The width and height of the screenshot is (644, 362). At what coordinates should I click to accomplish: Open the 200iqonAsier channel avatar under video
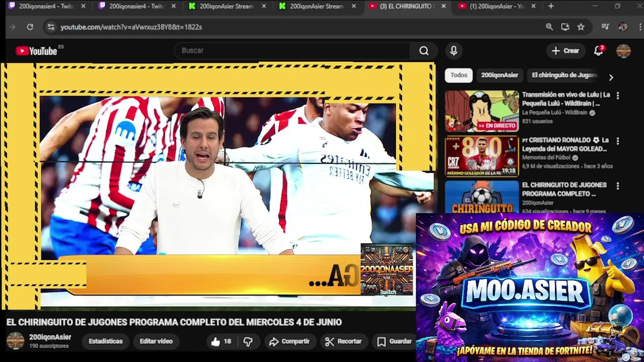pyautogui.click(x=15, y=341)
